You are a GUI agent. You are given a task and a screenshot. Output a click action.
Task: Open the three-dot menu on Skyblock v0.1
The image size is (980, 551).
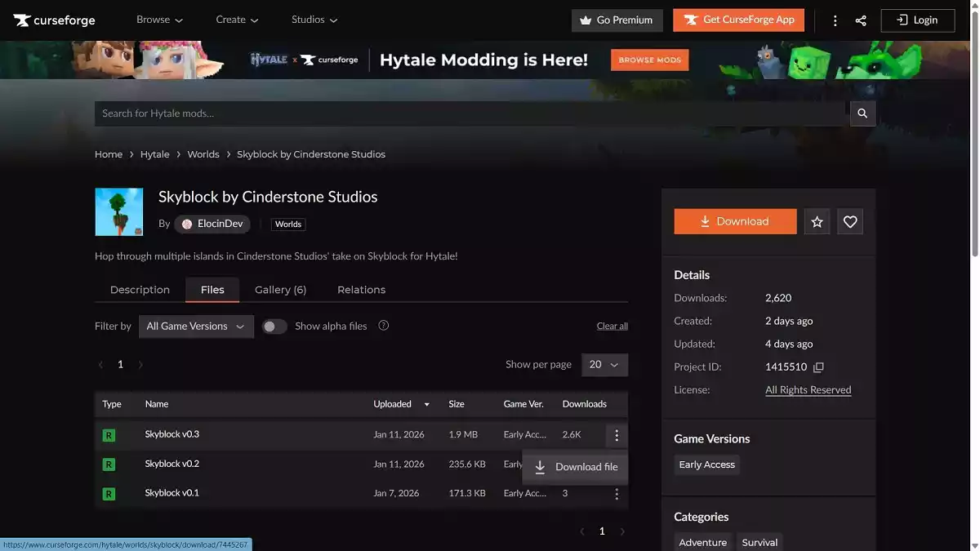pos(617,493)
